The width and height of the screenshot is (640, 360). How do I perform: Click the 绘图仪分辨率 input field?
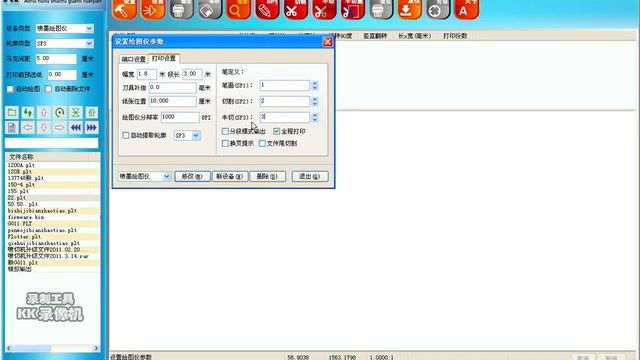(x=180, y=117)
